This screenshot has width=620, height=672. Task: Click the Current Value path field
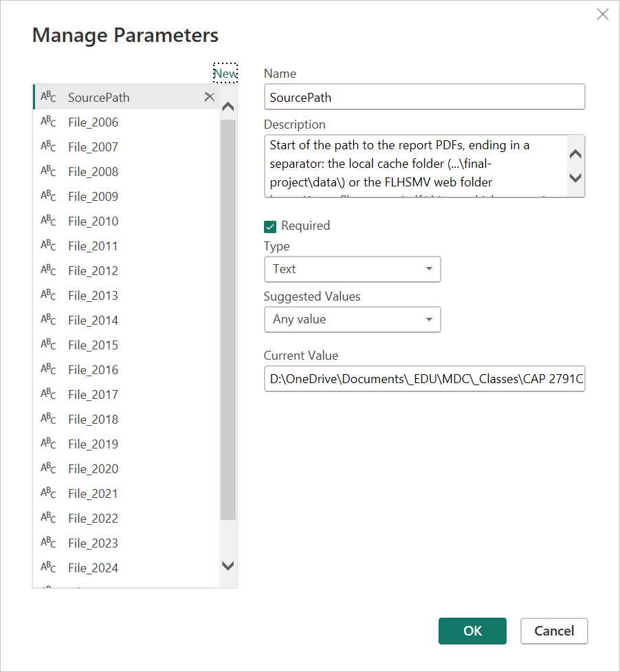(424, 378)
